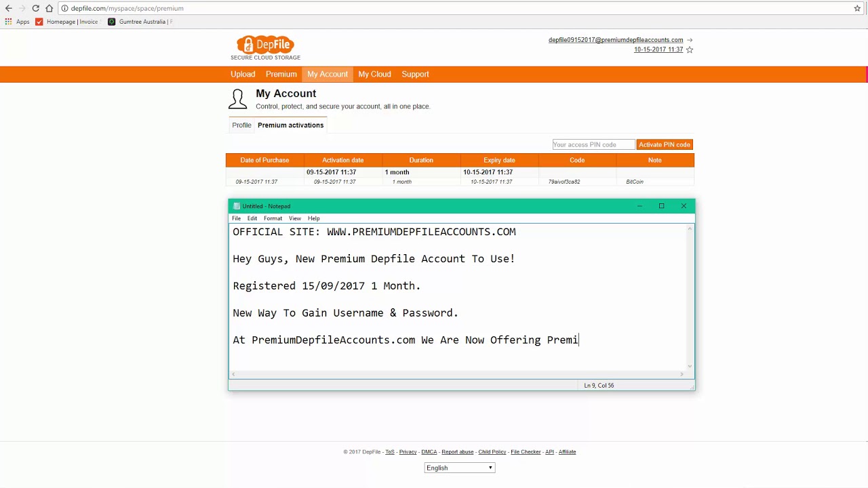
Task: Maximize the Notepad window
Action: 661,206
